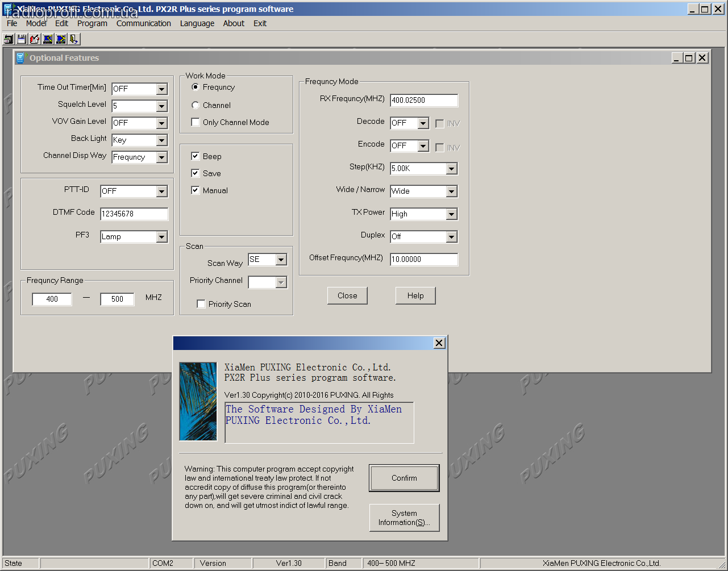
Task: Click the System Information(S)... button
Action: [x=404, y=518]
